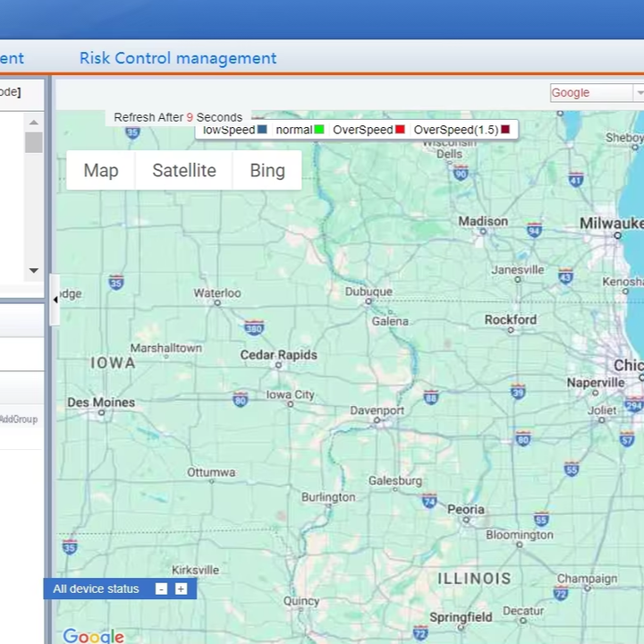Click the Interstate 74 shield near Galesburg
This screenshot has width=644, height=644.
pyautogui.click(x=429, y=501)
